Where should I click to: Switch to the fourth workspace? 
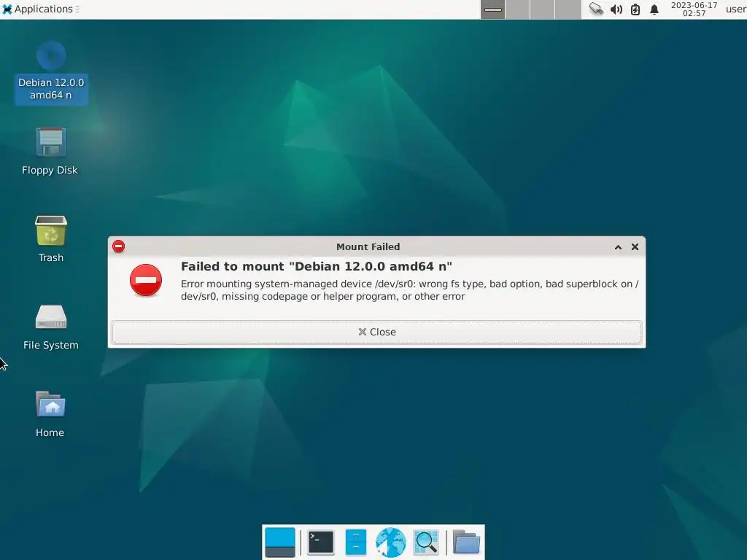(x=568, y=9)
